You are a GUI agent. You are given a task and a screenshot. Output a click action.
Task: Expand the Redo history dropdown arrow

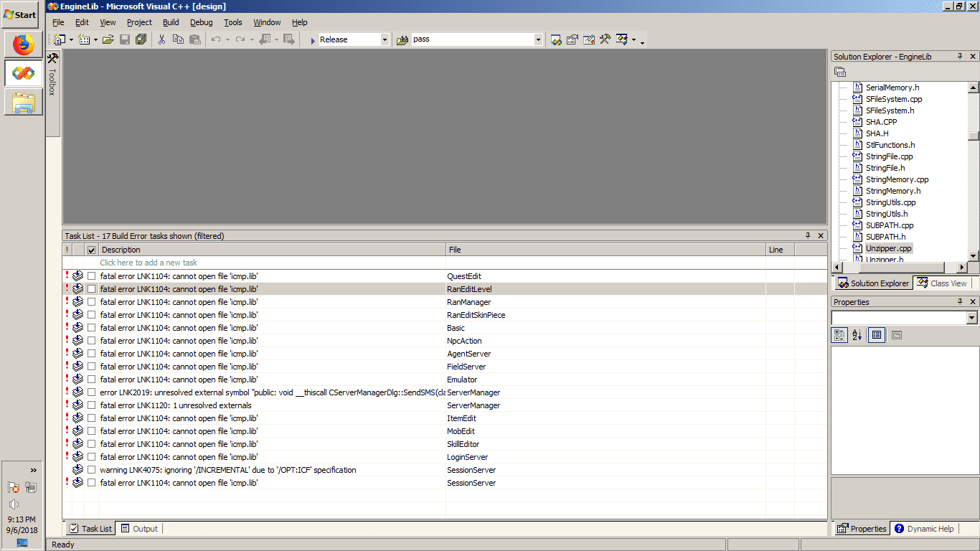[x=252, y=39]
